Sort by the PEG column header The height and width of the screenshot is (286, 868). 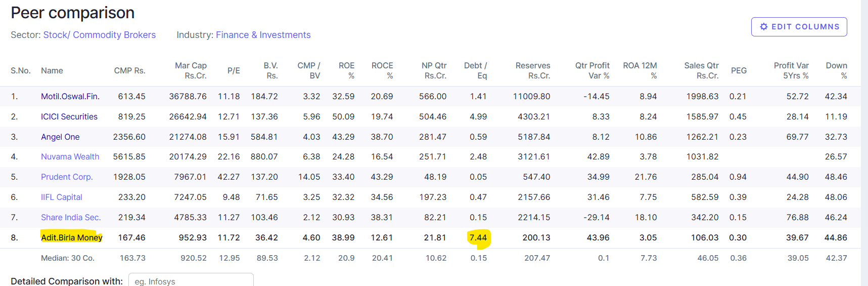click(739, 71)
